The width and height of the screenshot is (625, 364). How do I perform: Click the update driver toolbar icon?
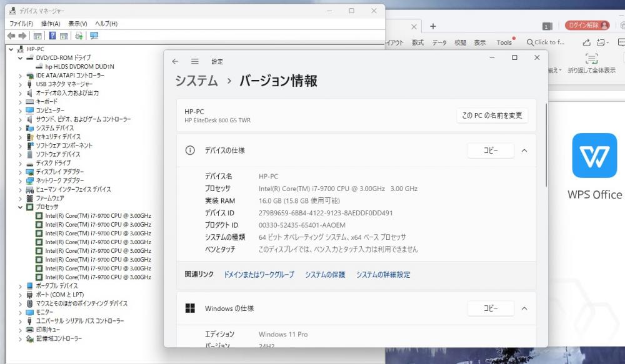[79, 36]
